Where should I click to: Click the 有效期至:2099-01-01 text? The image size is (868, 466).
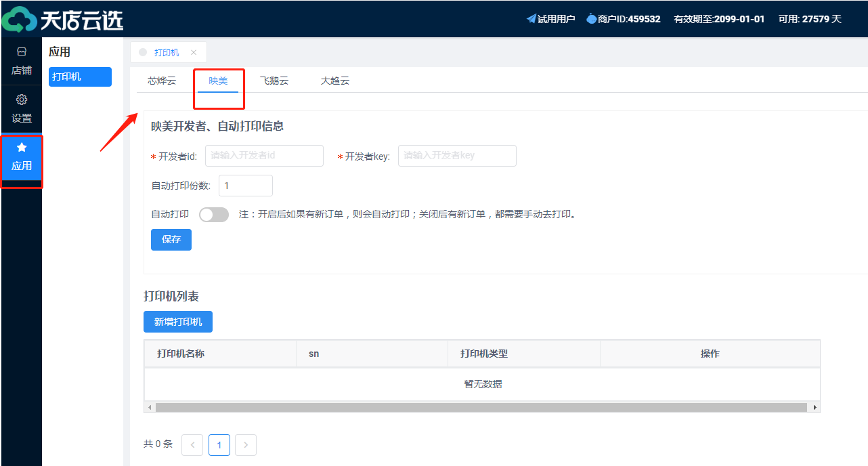[719, 19]
